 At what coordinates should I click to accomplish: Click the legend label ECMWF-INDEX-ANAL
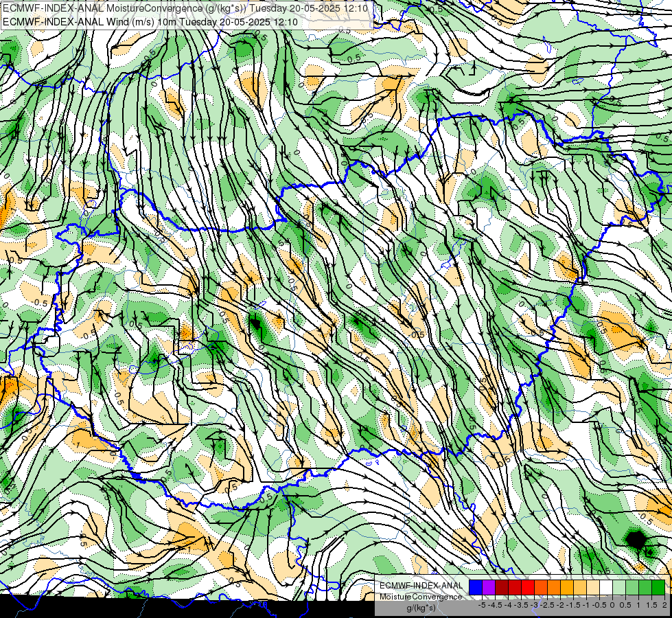[x=421, y=586]
